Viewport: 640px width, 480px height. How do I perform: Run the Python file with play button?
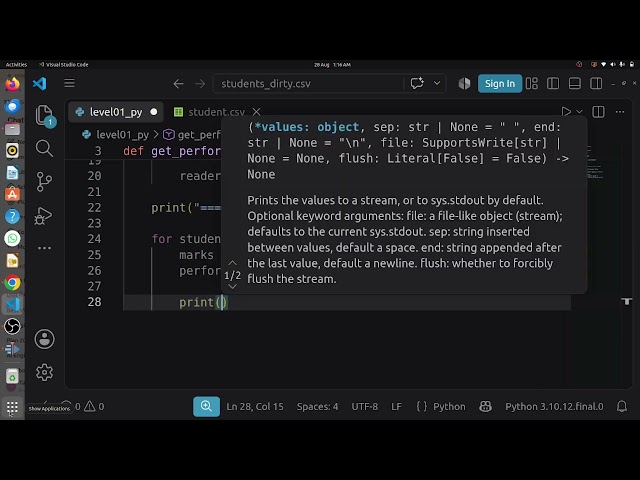coord(566,111)
